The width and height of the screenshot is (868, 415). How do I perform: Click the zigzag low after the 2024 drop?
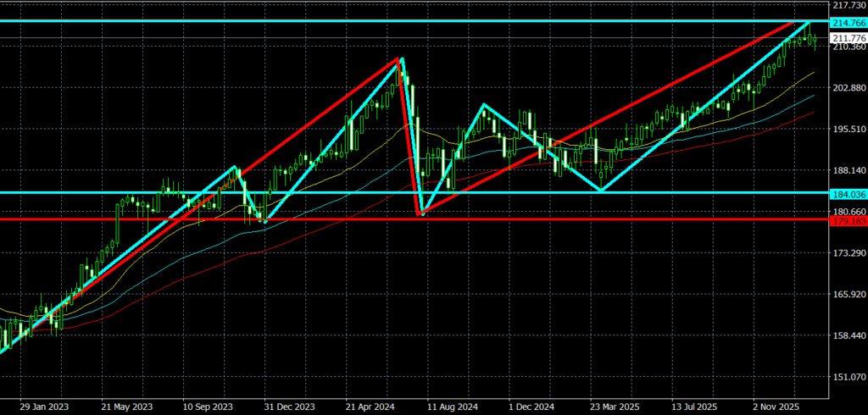[421, 215]
